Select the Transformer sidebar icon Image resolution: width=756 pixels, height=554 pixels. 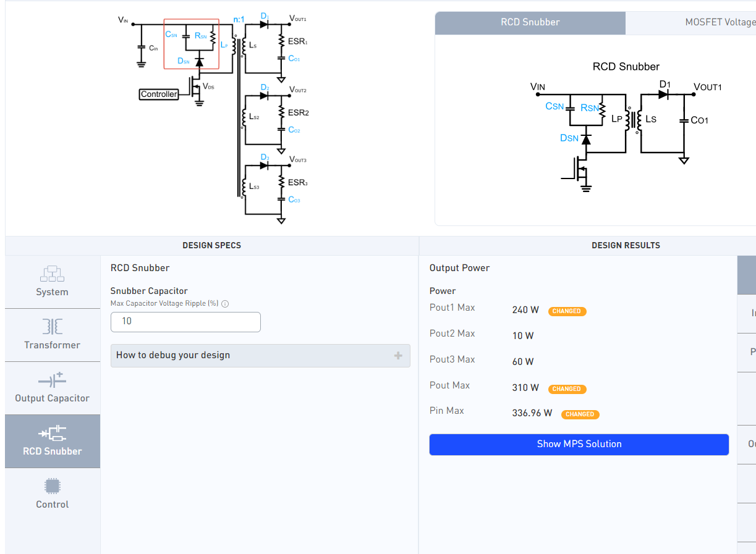coord(52,326)
